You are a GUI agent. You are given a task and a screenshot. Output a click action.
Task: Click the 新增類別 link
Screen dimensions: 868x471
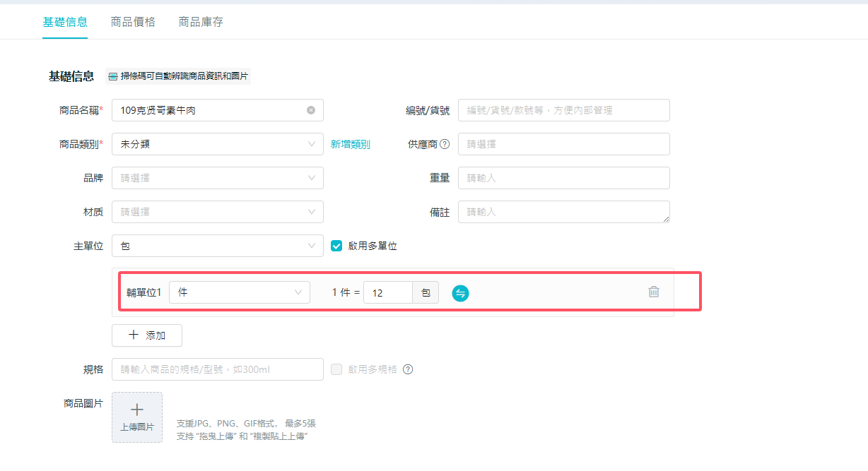click(x=350, y=144)
